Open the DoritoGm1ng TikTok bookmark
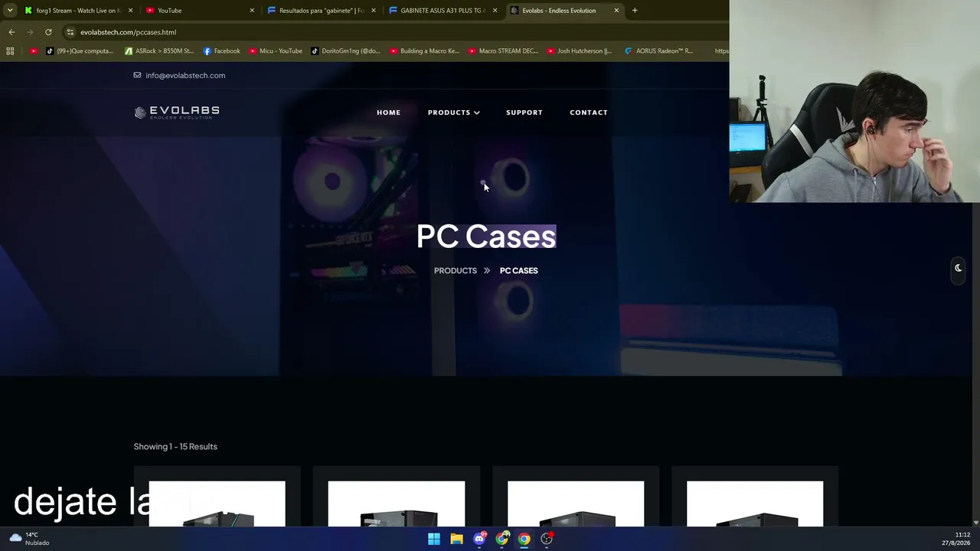Screen dimensions: 980x551 (345, 51)
